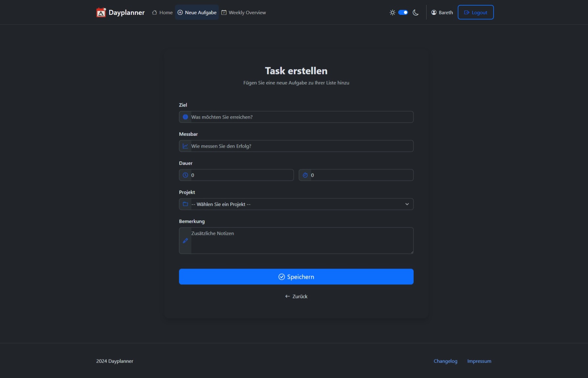The height and width of the screenshot is (378, 588).
Task: Click the Dayplanner calendar logo icon
Action: [x=101, y=13]
